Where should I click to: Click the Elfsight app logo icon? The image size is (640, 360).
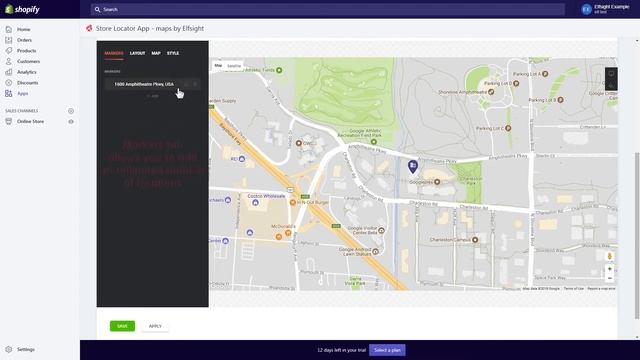pyautogui.click(x=89, y=28)
